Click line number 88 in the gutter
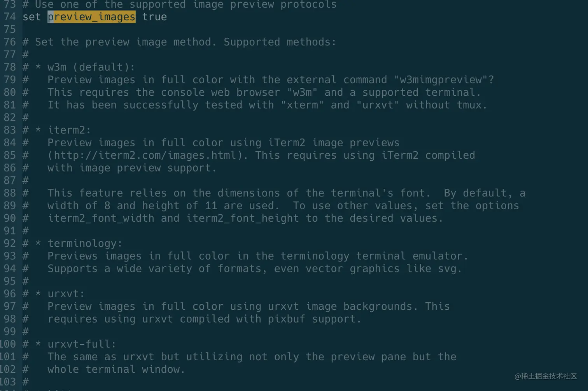 point(10,193)
